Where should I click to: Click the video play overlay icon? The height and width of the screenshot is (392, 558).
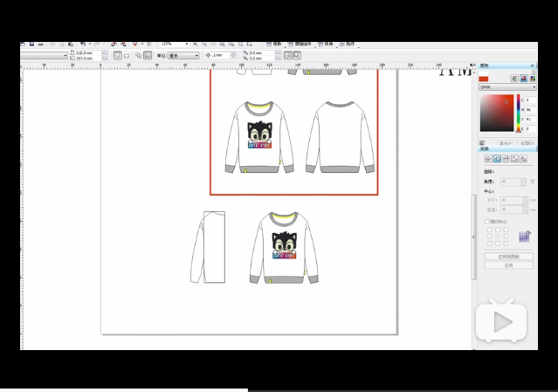tap(501, 320)
